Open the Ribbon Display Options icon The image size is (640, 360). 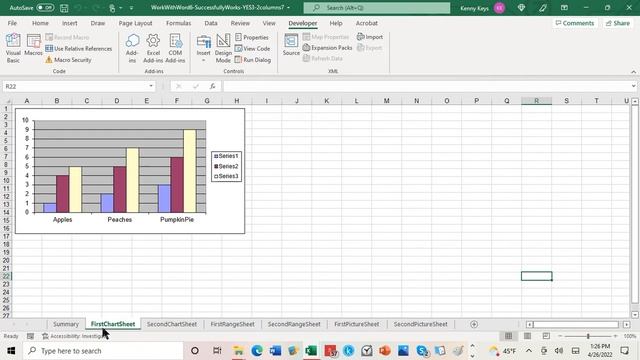564,8
